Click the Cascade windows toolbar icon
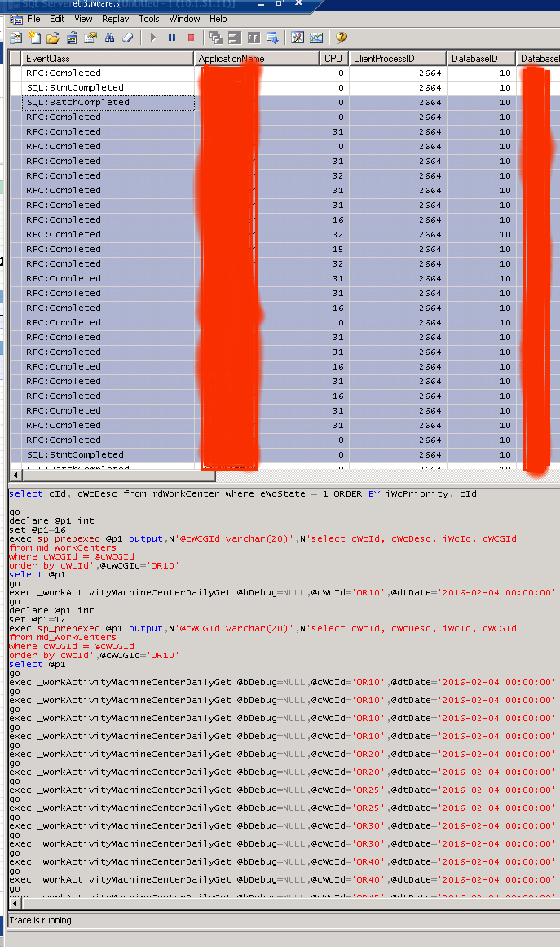 pos(215,38)
